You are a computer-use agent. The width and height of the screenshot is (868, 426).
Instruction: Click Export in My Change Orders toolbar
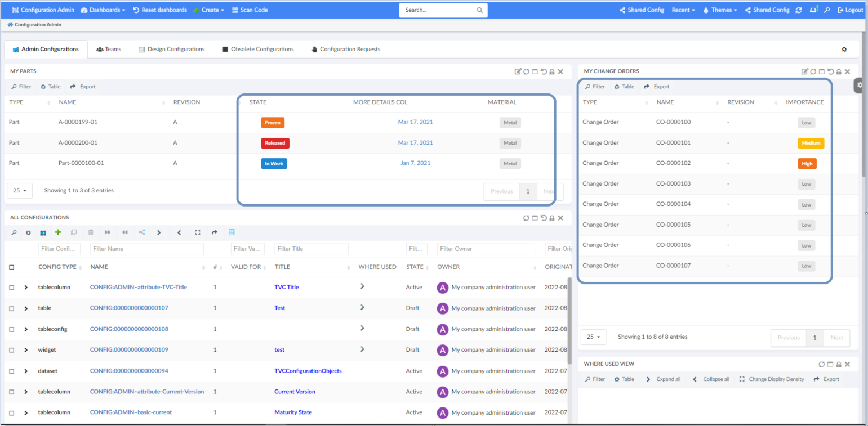coord(657,87)
